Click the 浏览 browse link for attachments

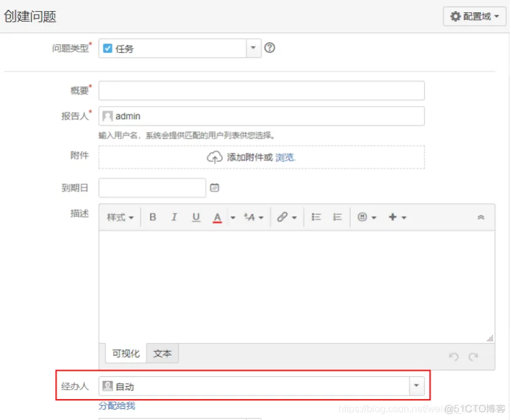point(285,157)
